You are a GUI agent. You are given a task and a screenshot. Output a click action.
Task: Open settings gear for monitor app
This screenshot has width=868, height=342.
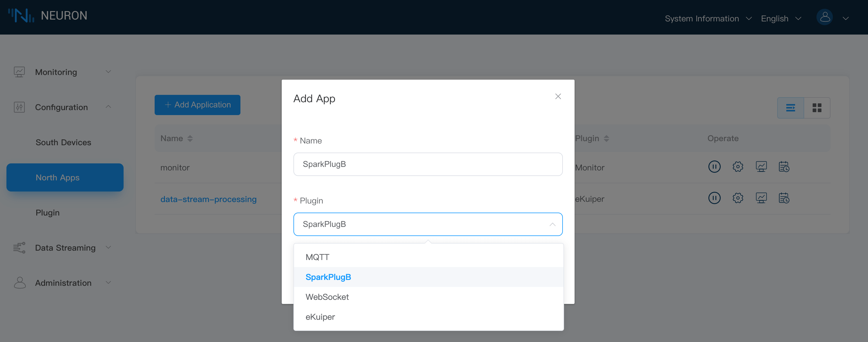(x=738, y=167)
